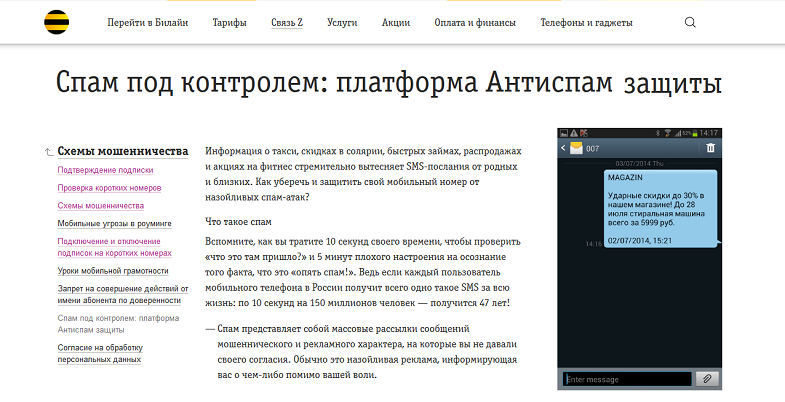Click the paragraph starting with Информация о такси
Viewport: 785px width, 402px height.
[363, 174]
